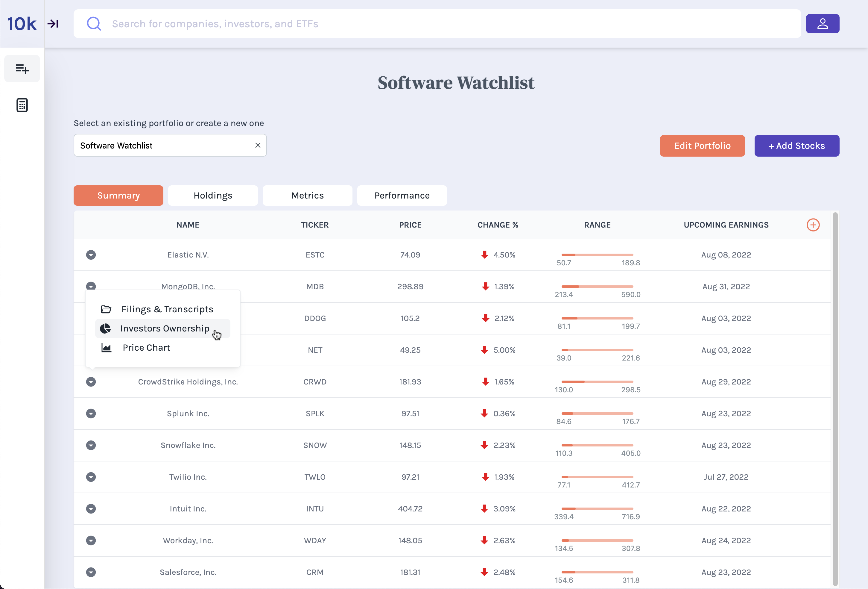Collapse MongoDB, Inc. row options

tap(91, 286)
